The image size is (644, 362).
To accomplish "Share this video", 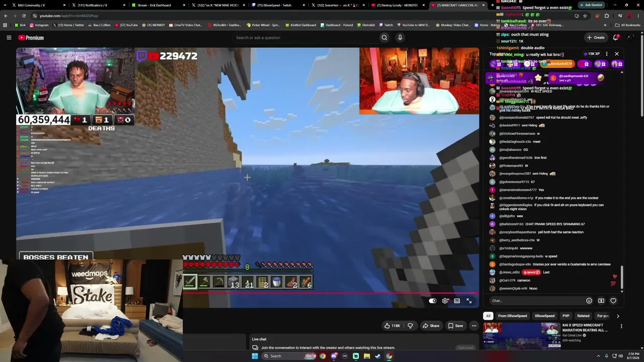I will (x=431, y=326).
